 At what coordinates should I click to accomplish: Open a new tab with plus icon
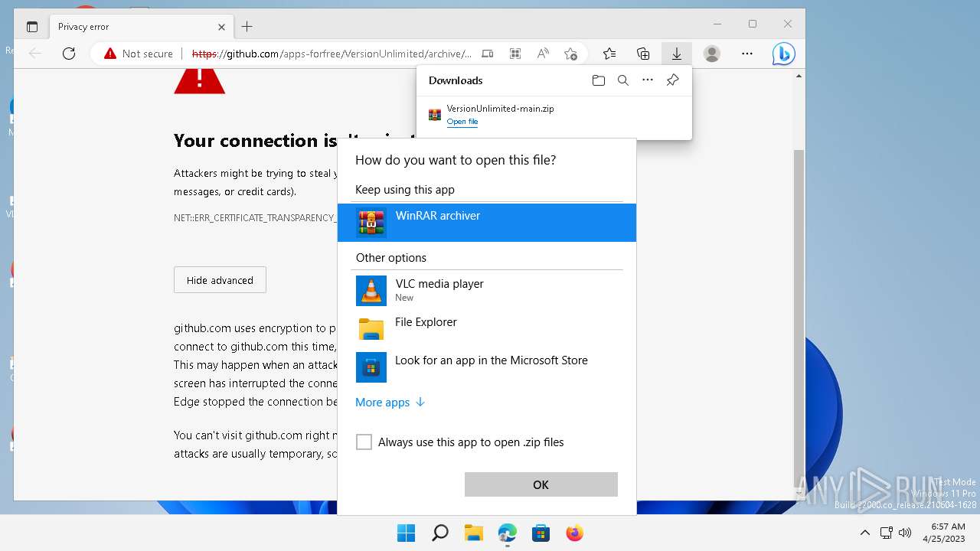tap(247, 27)
